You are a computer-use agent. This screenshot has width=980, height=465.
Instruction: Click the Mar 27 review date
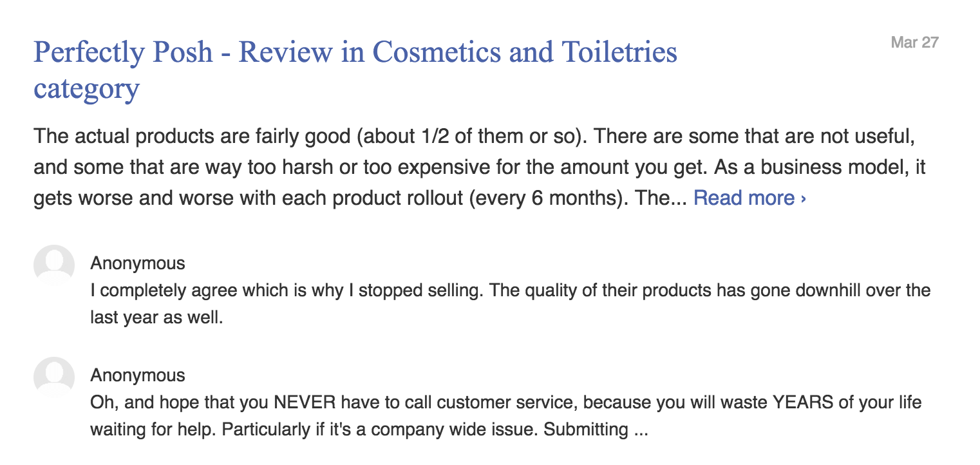[915, 43]
